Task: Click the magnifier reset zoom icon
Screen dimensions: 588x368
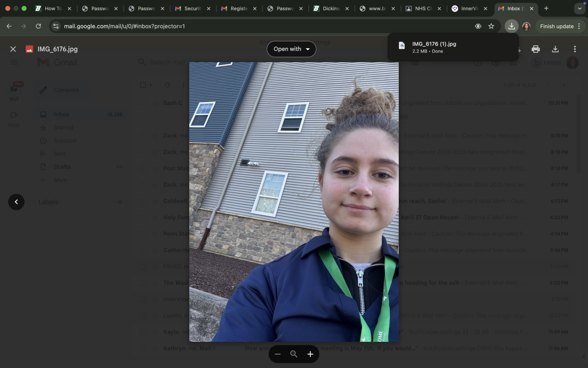Action: 294,354
